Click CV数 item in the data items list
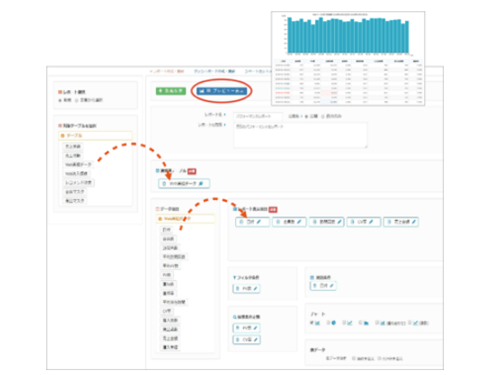 pyautogui.click(x=167, y=311)
